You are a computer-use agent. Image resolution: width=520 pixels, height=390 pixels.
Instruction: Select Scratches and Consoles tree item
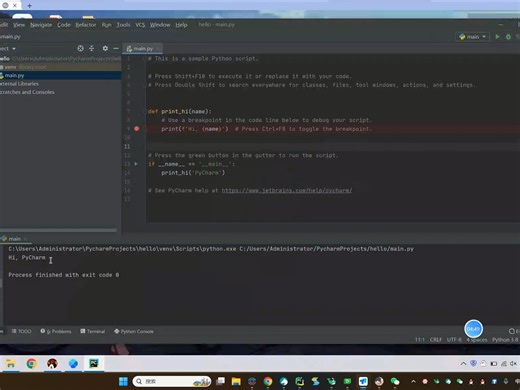click(27, 92)
